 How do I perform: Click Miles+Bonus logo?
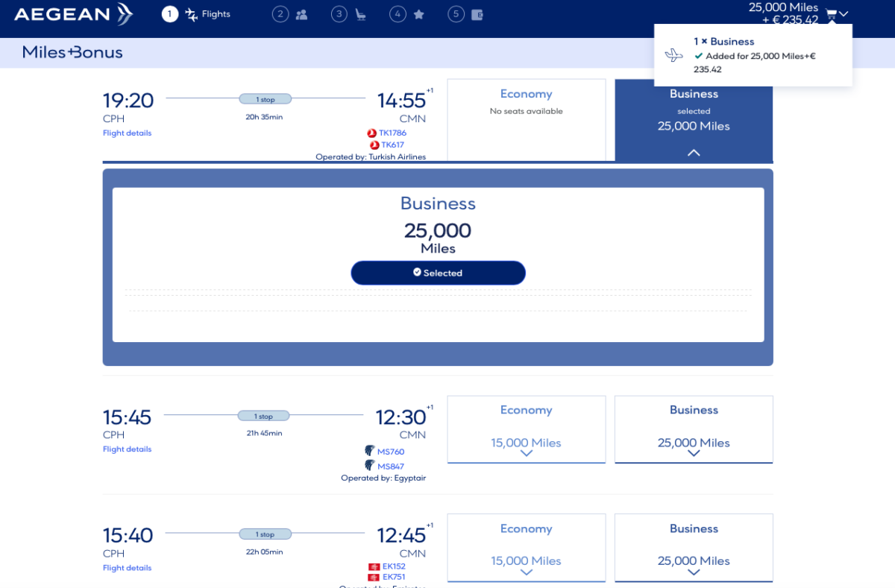click(x=72, y=52)
